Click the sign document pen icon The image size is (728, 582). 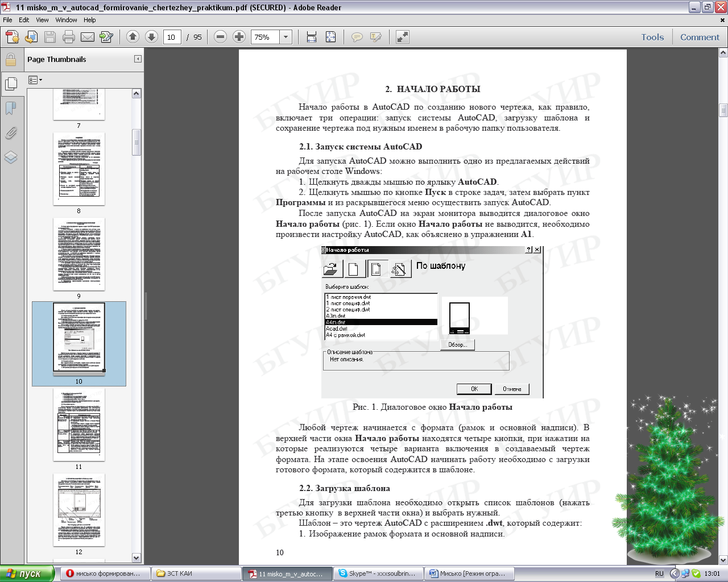[106, 37]
